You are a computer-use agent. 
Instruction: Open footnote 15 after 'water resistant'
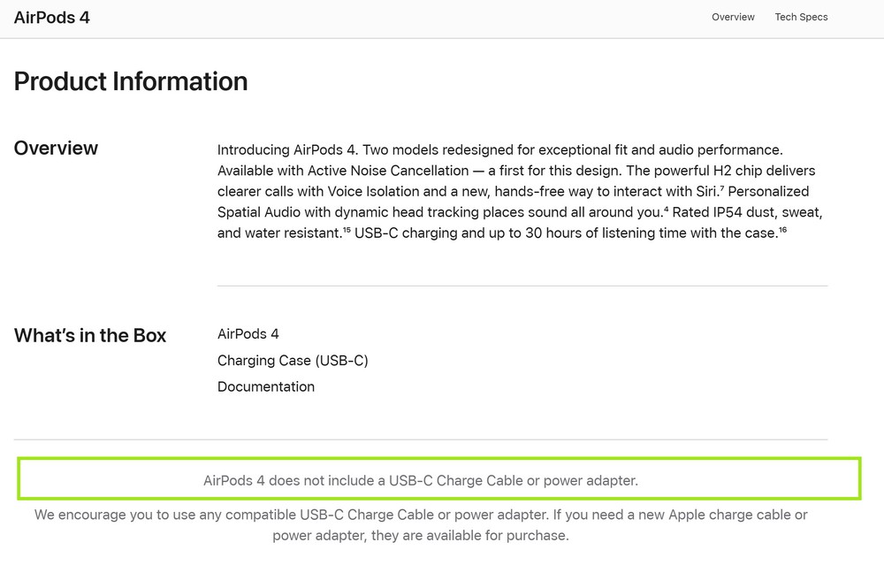tap(347, 229)
